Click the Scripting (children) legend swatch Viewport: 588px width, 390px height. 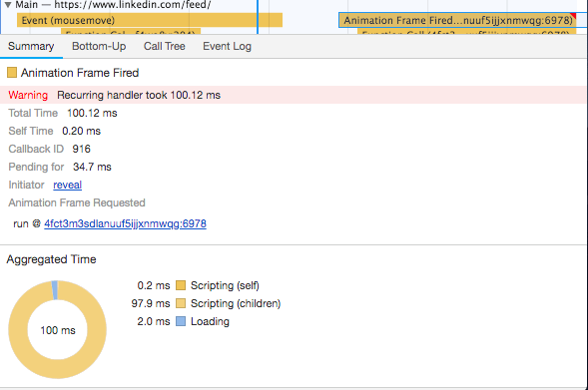(x=181, y=303)
